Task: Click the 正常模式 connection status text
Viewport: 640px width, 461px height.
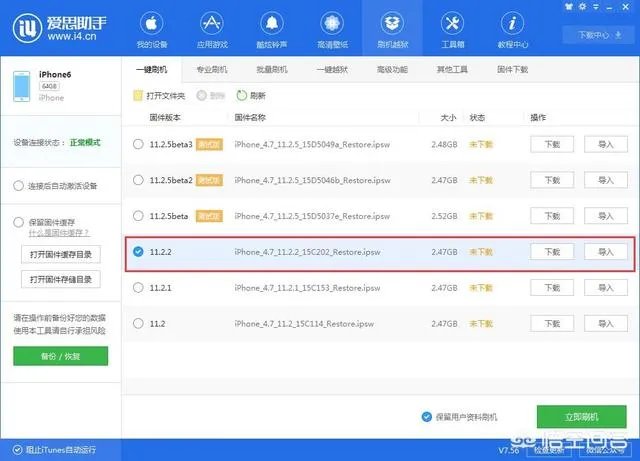Action: point(85,143)
